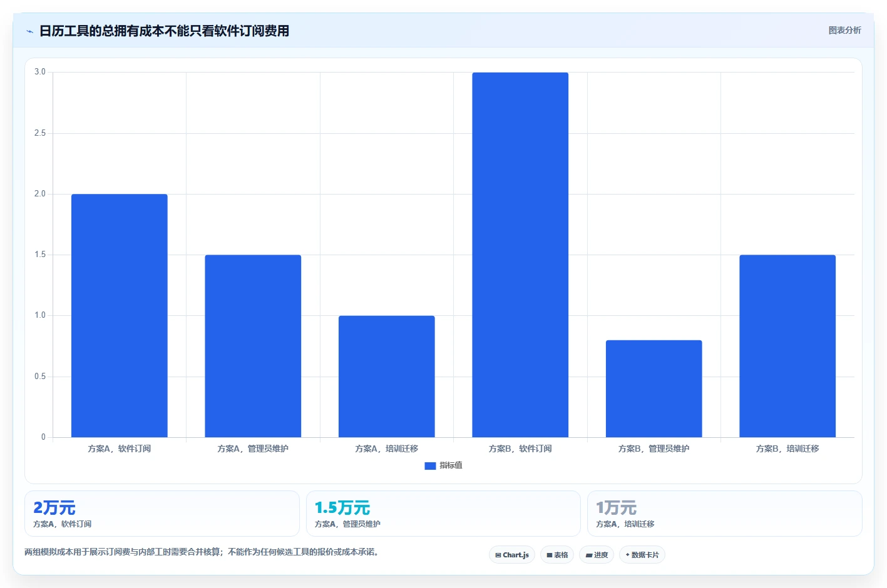The height and width of the screenshot is (588, 887).
Task: Click the blue icon beside the chart title
Action: tap(29, 31)
